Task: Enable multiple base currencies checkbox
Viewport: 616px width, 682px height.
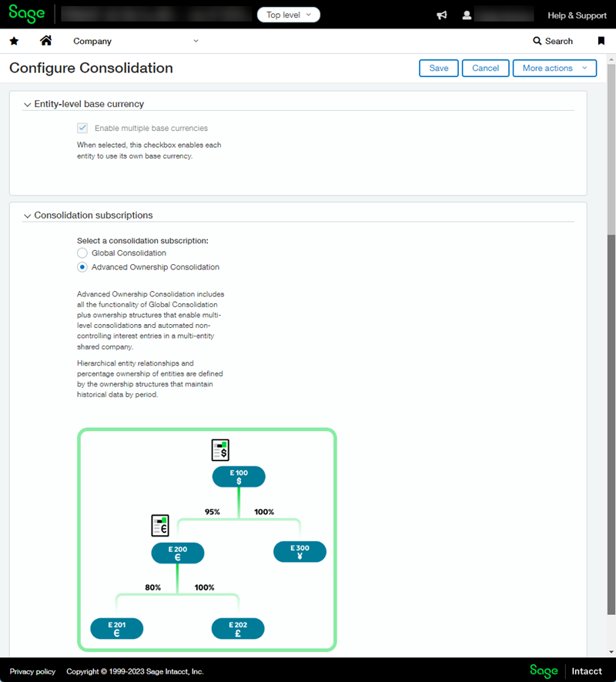Action: point(82,128)
